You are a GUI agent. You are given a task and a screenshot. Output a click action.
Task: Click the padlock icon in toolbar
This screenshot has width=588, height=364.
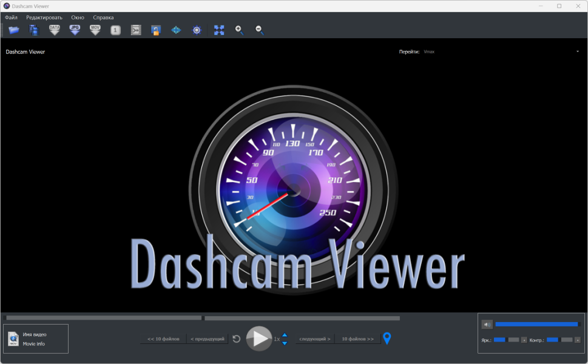[156, 30]
